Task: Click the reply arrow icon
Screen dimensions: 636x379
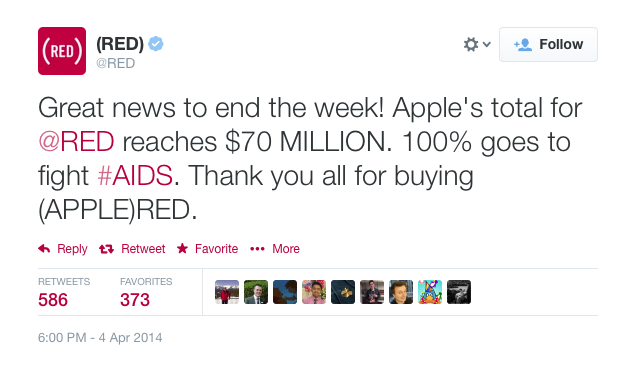Action: pos(44,248)
